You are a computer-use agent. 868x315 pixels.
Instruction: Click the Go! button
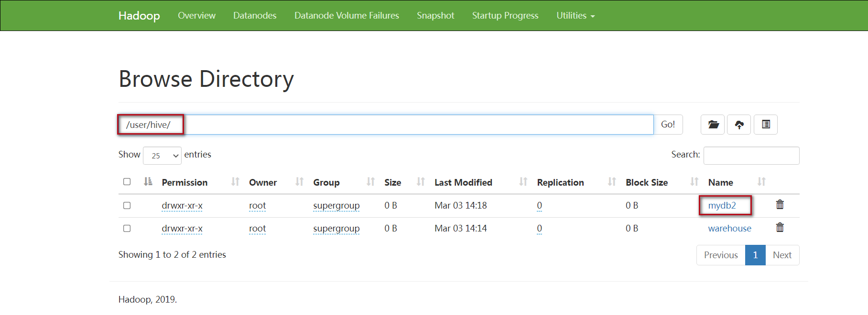pos(668,125)
